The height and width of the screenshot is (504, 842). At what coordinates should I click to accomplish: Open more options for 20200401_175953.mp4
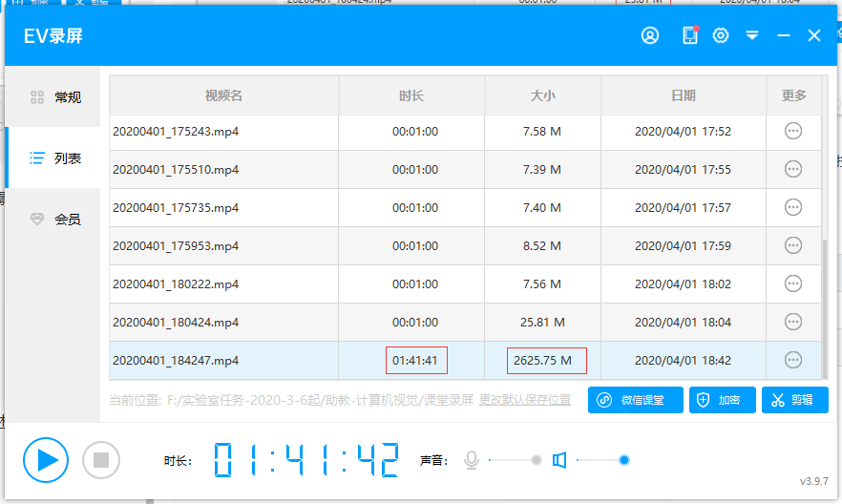point(793,245)
